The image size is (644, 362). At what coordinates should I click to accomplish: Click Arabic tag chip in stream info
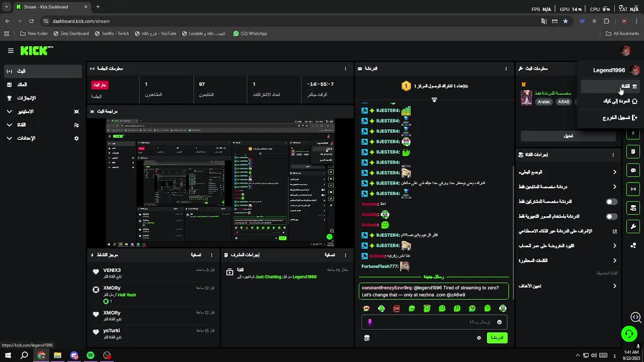pyautogui.click(x=544, y=102)
